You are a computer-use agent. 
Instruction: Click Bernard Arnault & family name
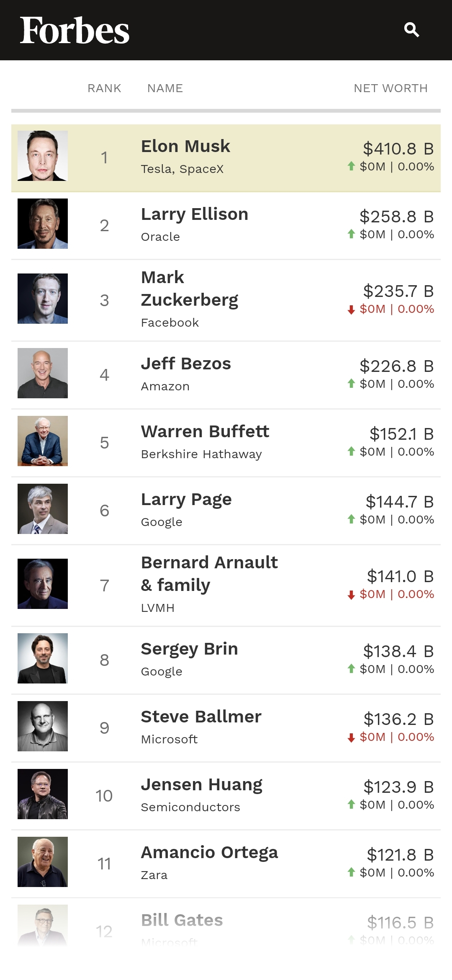[x=209, y=574]
